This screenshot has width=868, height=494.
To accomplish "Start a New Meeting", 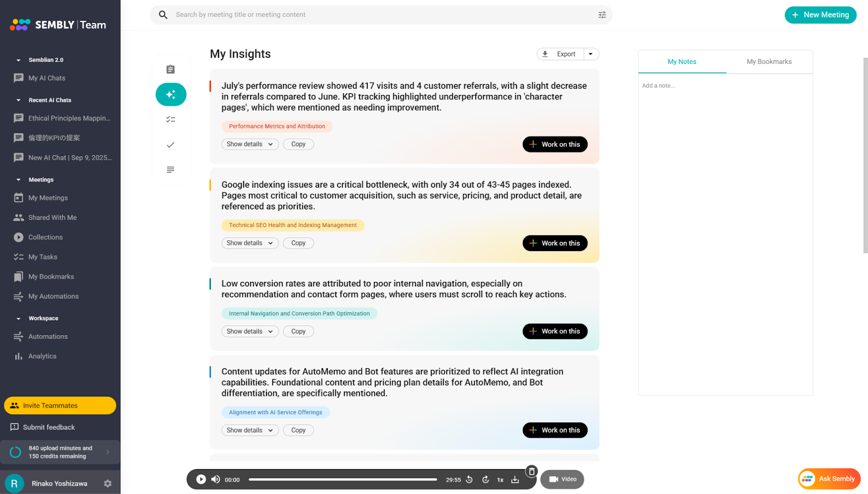I will coord(820,15).
